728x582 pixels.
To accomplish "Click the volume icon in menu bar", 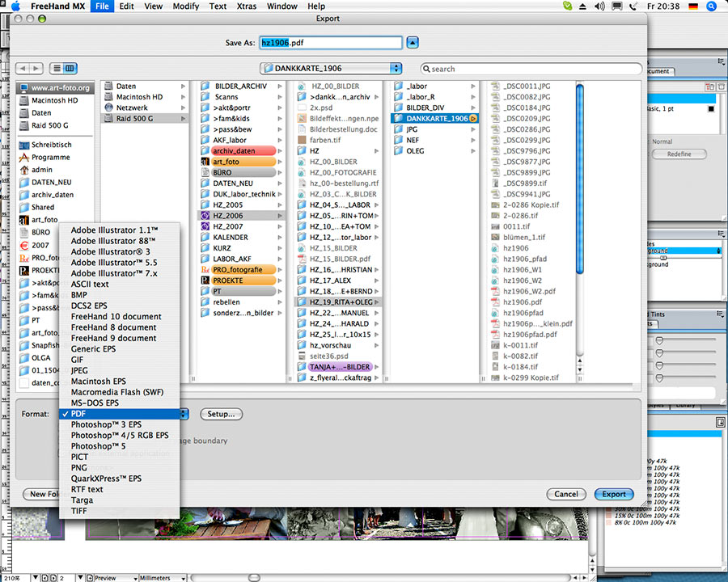I will coord(599,6).
